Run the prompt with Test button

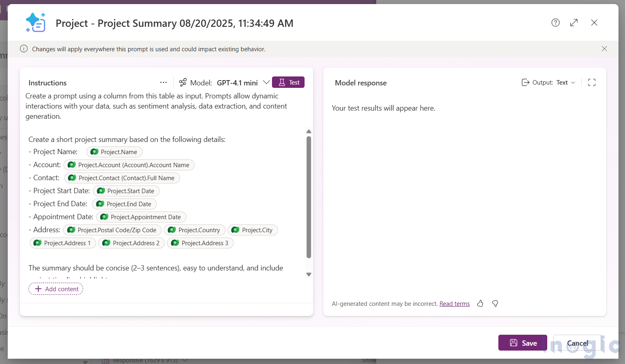[288, 83]
